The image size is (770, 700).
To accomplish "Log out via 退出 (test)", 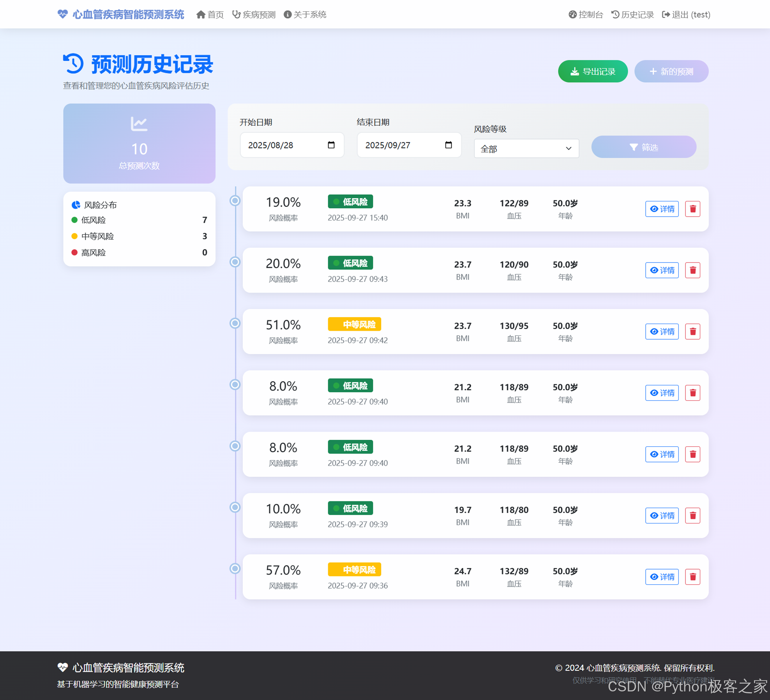I will click(x=686, y=14).
